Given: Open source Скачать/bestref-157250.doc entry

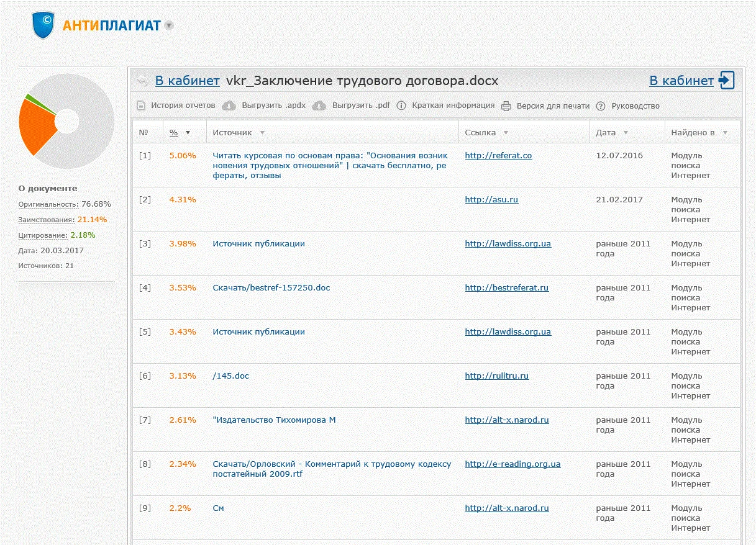Looking at the screenshot, I should coord(271,288).
